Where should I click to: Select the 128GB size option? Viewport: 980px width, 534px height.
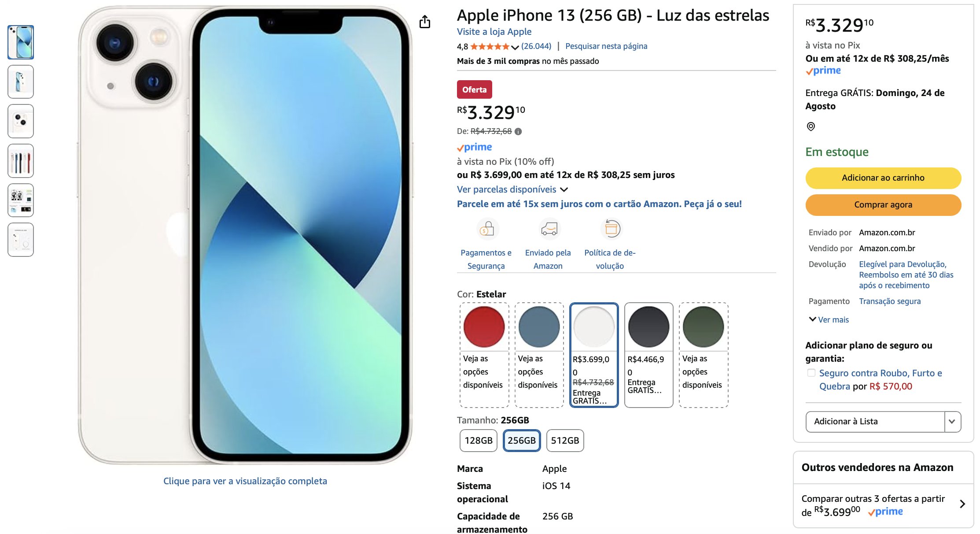point(479,440)
